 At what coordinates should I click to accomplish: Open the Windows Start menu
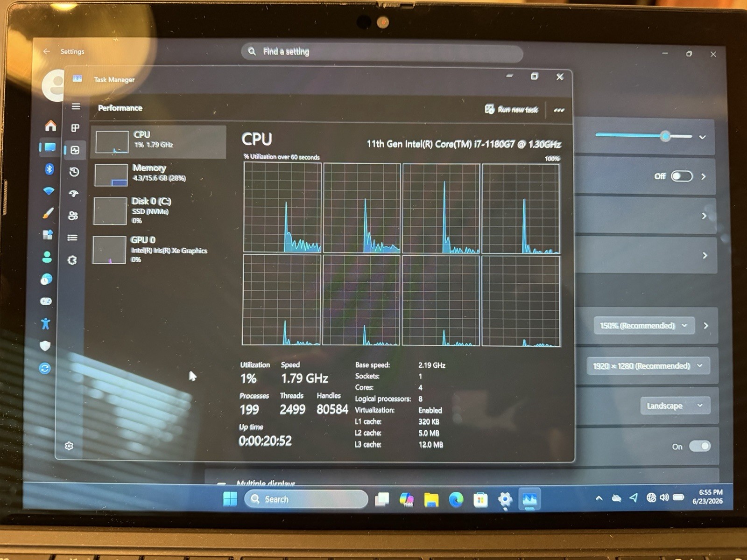tap(230, 499)
